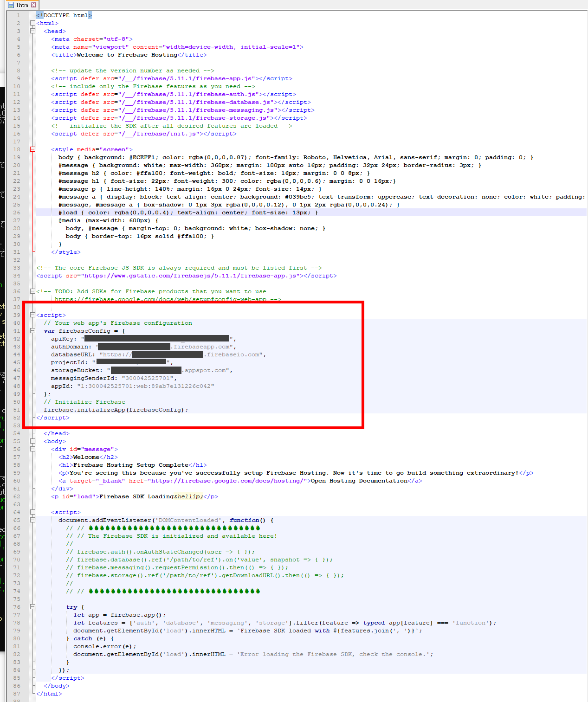Screen dimensions: 588x702
Task: Collapse the try block fold on line 76
Action: (x=32, y=607)
